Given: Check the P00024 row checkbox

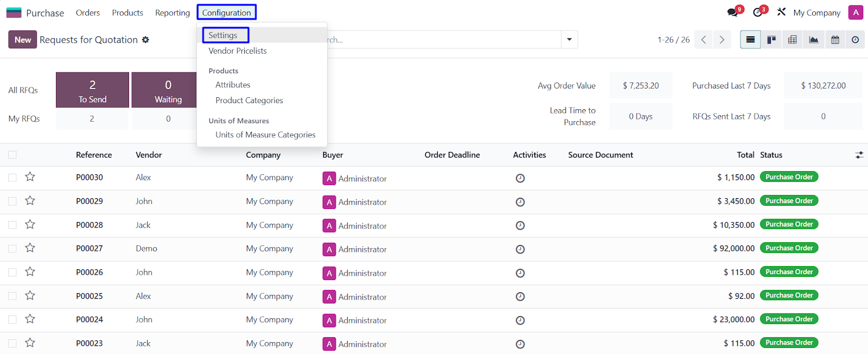Looking at the screenshot, I should [12, 320].
